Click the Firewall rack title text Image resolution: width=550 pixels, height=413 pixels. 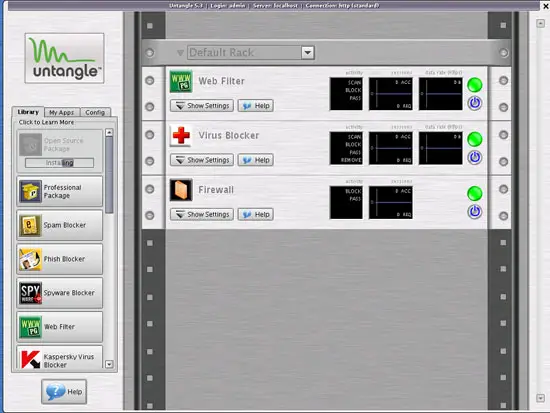tap(216, 190)
